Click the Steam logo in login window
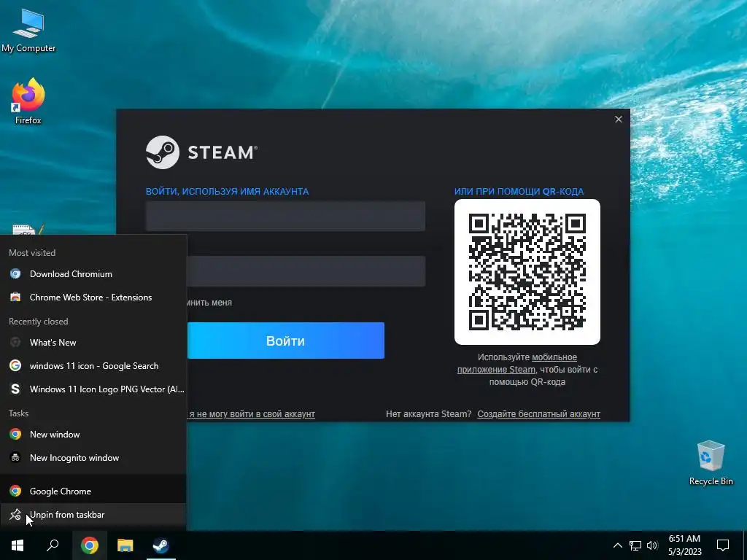Image resolution: width=747 pixels, height=560 pixels. coord(201,152)
